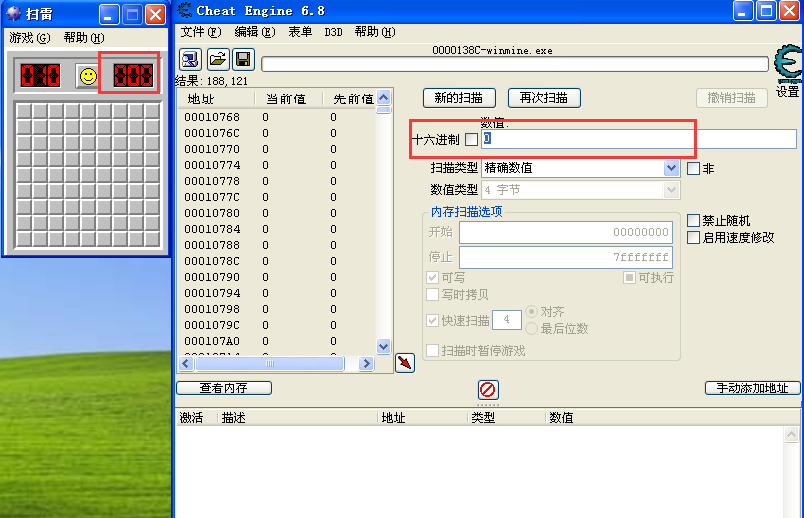Open D3D menu

333,32
